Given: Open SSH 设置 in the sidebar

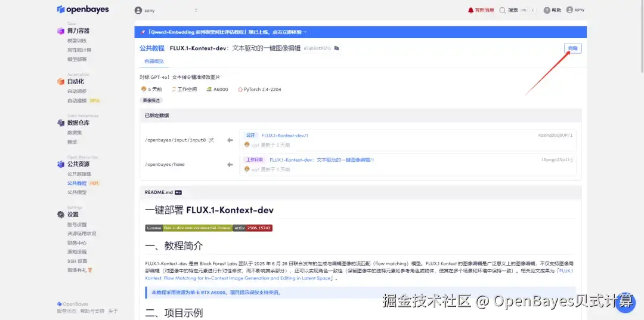Looking at the screenshot, I should pyautogui.click(x=77, y=261).
